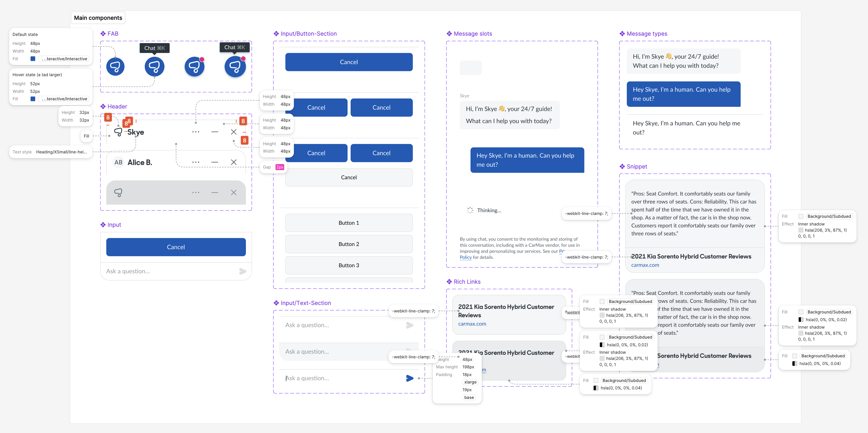This screenshot has height=433, width=868.
Task: Select the Main components section label
Action: point(98,18)
